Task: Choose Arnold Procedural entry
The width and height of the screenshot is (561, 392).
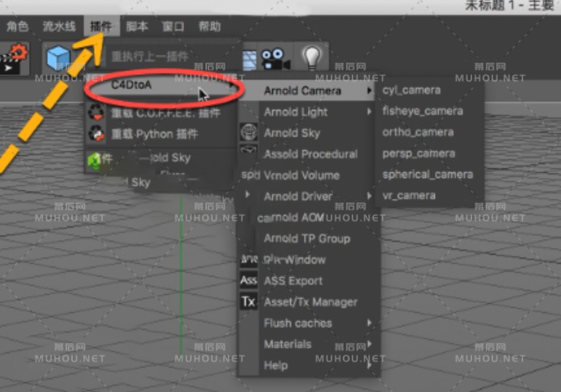Action: point(310,154)
